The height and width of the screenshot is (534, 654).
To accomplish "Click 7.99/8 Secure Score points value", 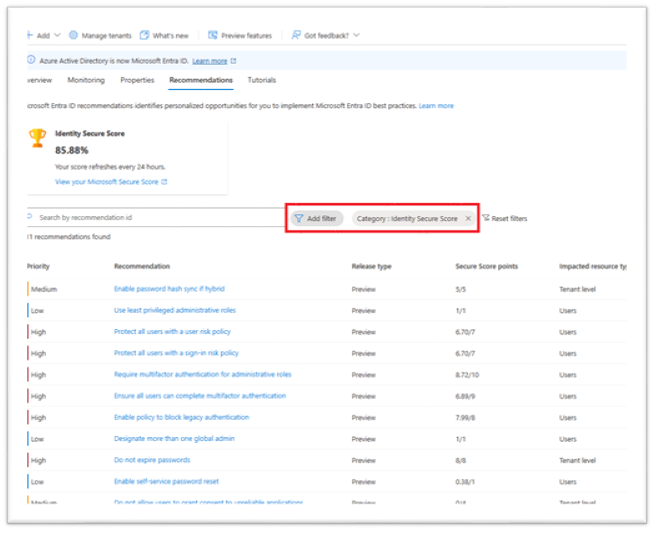I will [465, 418].
